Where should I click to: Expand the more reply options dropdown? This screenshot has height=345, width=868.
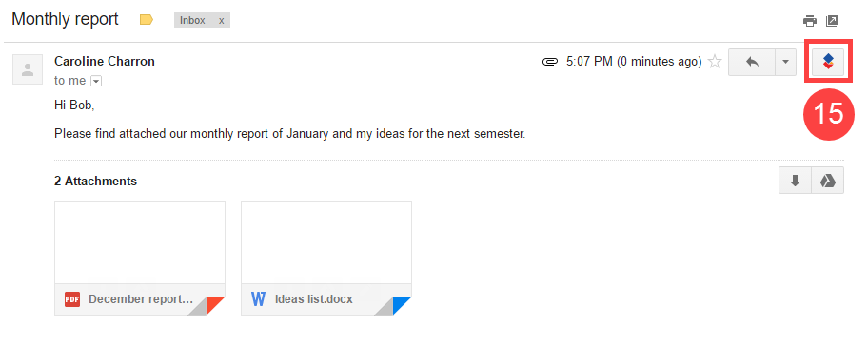click(785, 62)
